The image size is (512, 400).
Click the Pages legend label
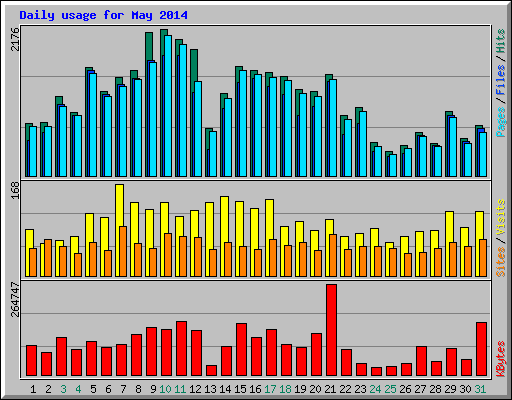pos(501,122)
